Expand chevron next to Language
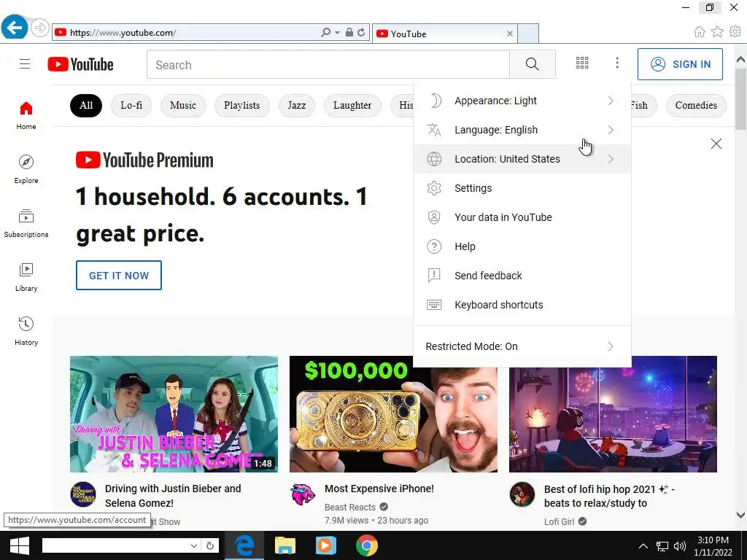This screenshot has height=560, width=747. pos(611,130)
